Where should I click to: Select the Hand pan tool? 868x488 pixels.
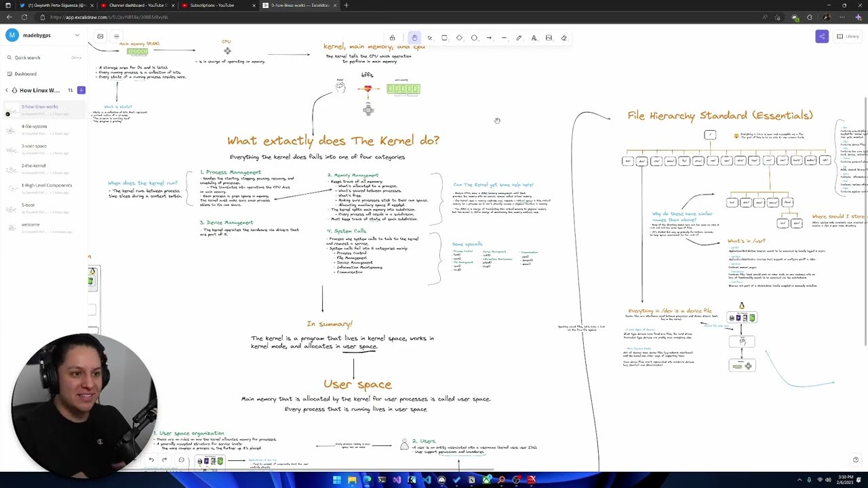[414, 38]
